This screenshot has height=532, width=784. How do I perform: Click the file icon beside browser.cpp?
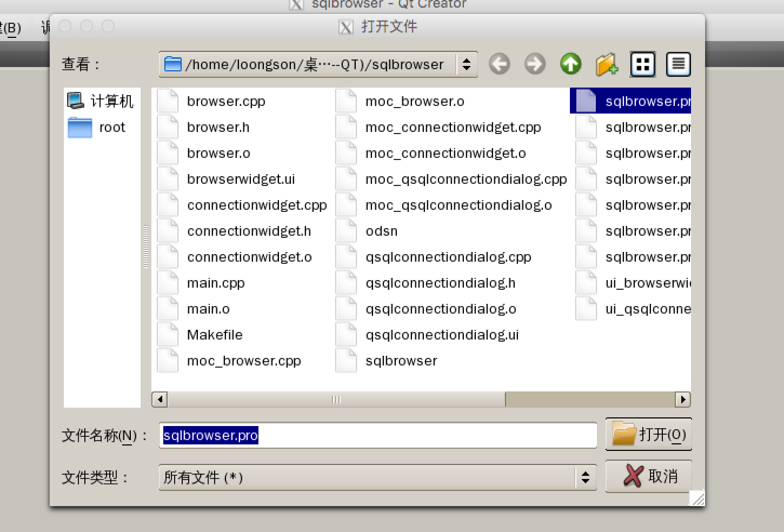coord(168,101)
